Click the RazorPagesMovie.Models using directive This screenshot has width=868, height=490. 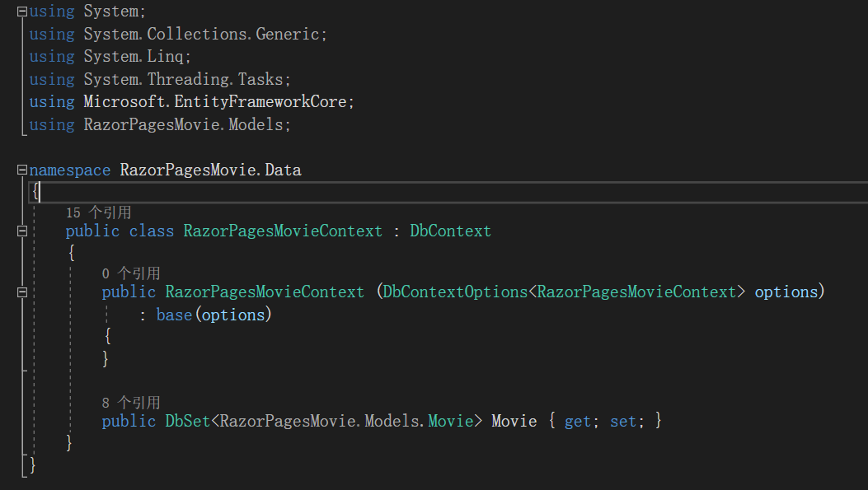coord(186,125)
